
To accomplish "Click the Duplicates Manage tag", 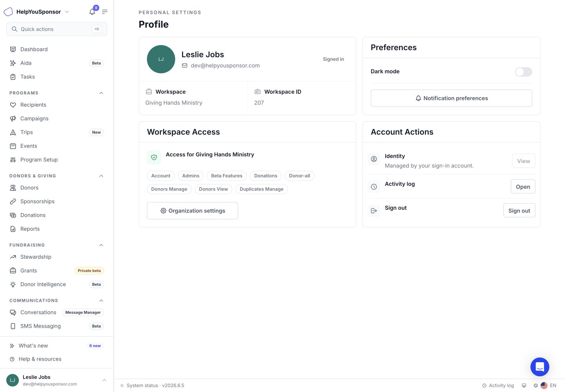I will (x=261, y=189).
